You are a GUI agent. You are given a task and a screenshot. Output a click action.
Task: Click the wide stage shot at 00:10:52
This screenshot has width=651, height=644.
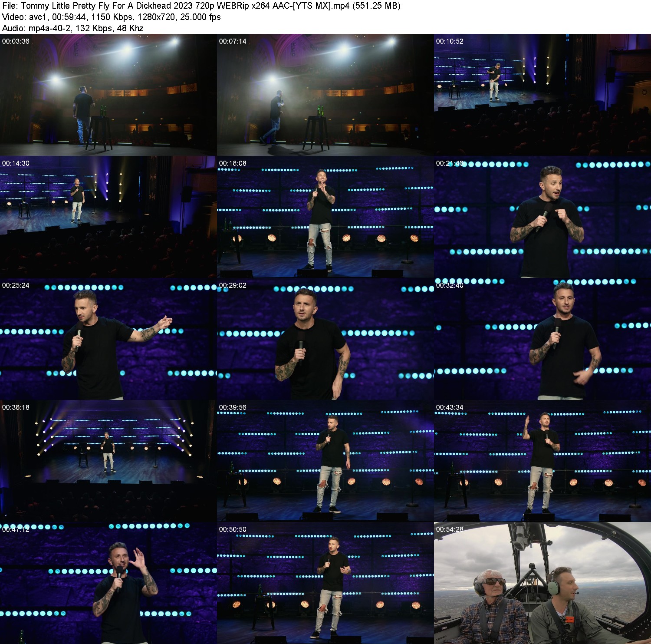[542, 95]
